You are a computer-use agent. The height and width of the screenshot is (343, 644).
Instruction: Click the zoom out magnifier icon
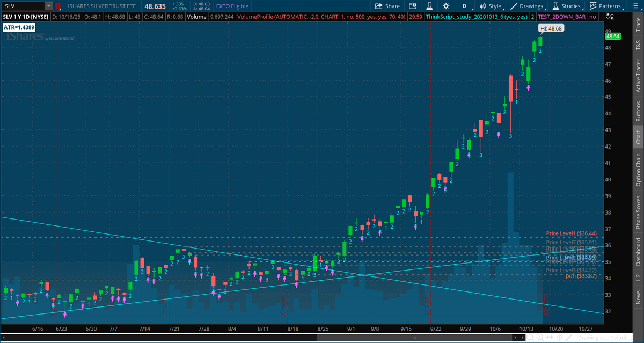[530, 338]
